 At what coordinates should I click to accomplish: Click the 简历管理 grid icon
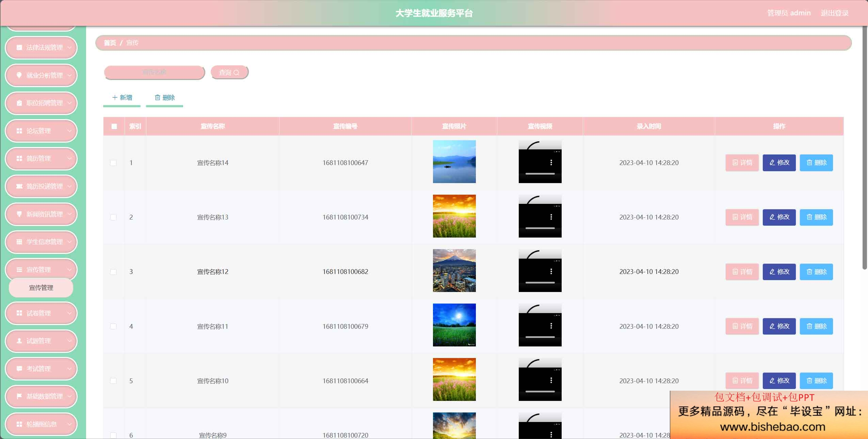point(19,159)
